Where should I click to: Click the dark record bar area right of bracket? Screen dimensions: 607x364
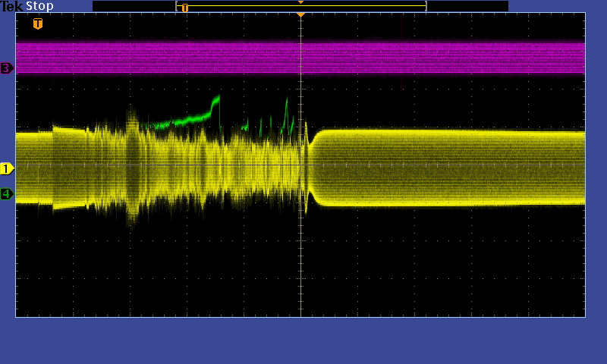467,6
